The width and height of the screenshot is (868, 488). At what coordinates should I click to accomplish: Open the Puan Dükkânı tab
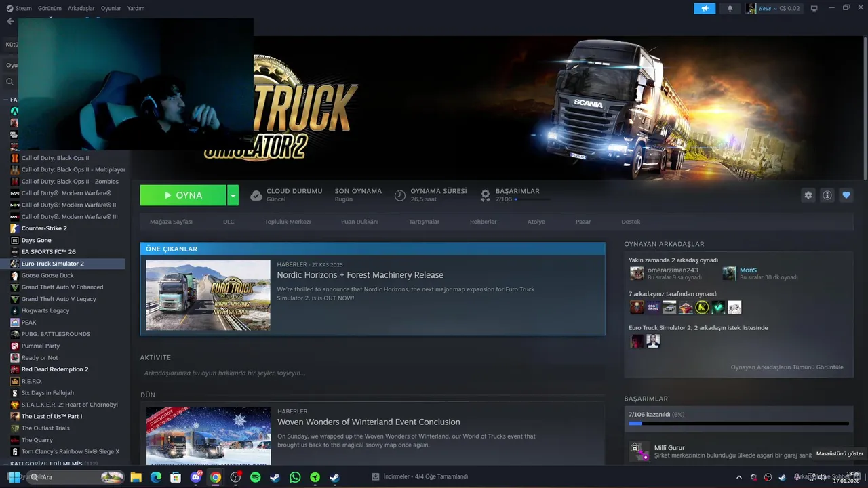359,222
